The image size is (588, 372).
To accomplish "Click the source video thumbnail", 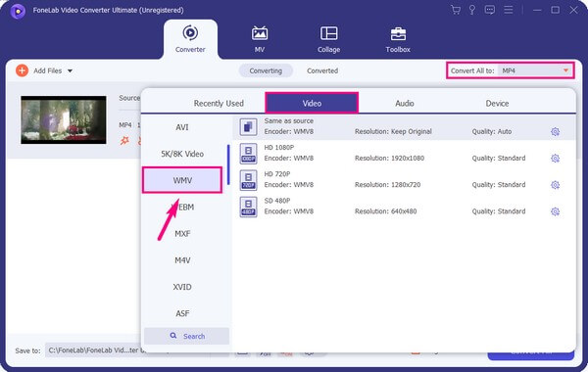I will pos(64,119).
